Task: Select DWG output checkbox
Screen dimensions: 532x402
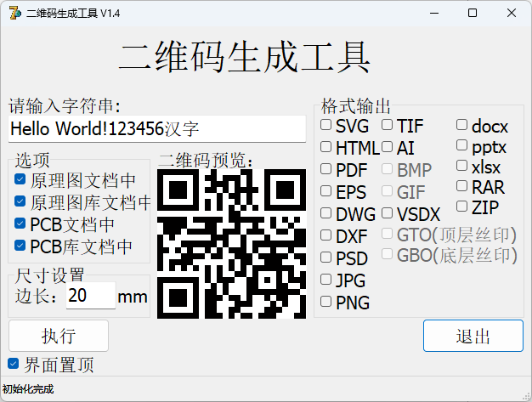Action: [325, 213]
